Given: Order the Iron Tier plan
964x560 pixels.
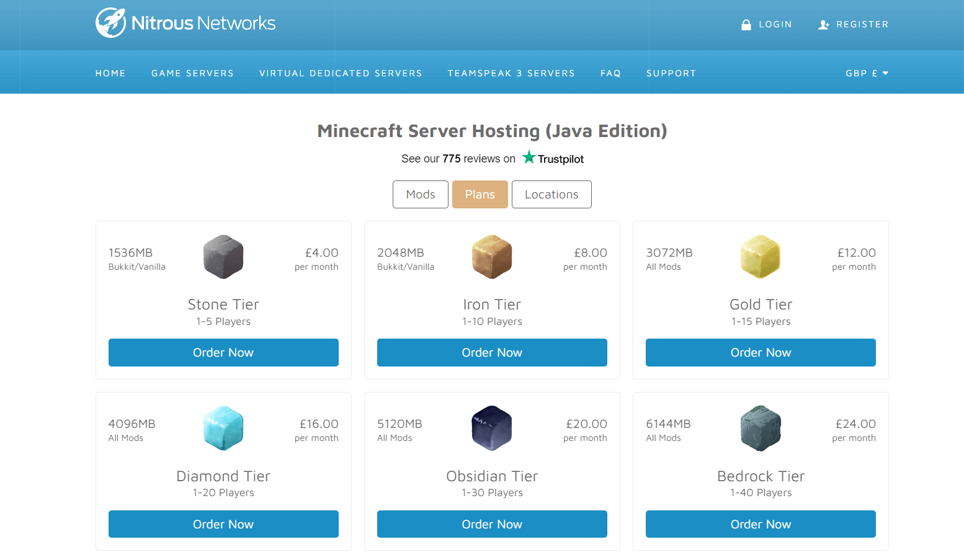Looking at the screenshot, I should coord(492,352).
